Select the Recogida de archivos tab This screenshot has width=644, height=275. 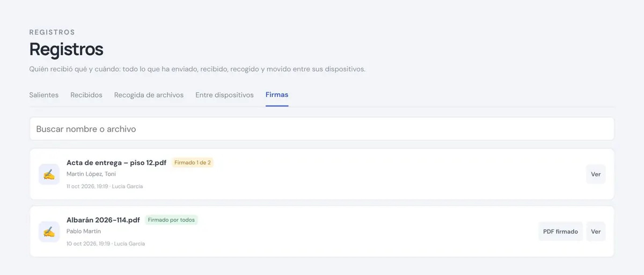(x=149, y=95)
